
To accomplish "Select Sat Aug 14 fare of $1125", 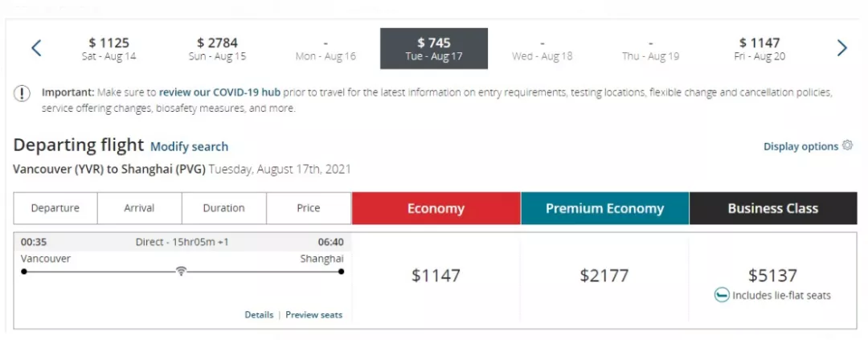I will coord(109,49).
